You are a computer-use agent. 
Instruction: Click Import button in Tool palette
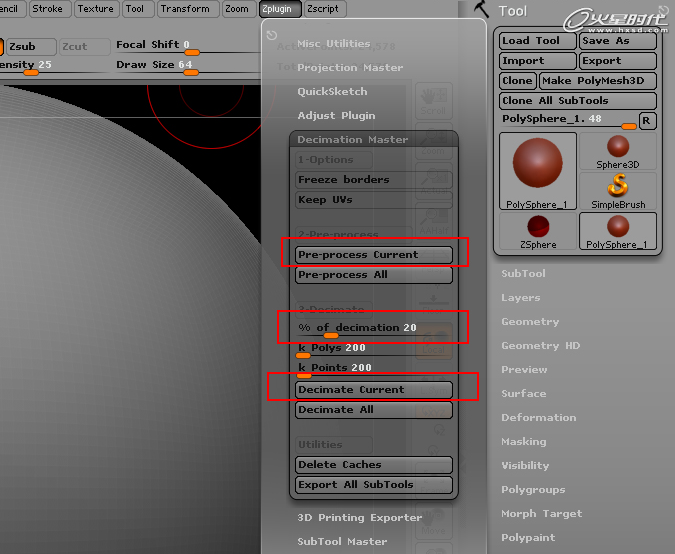[537, 61]
